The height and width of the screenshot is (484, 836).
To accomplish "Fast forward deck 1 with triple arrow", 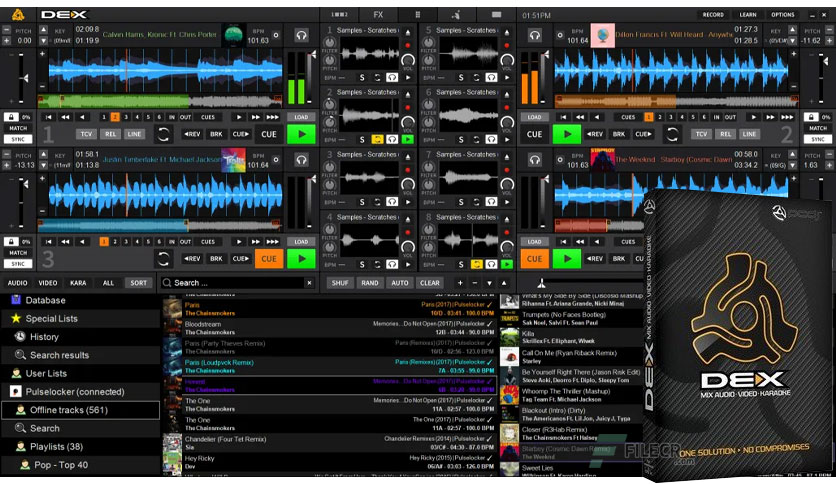I will click(x=272, y=117).
